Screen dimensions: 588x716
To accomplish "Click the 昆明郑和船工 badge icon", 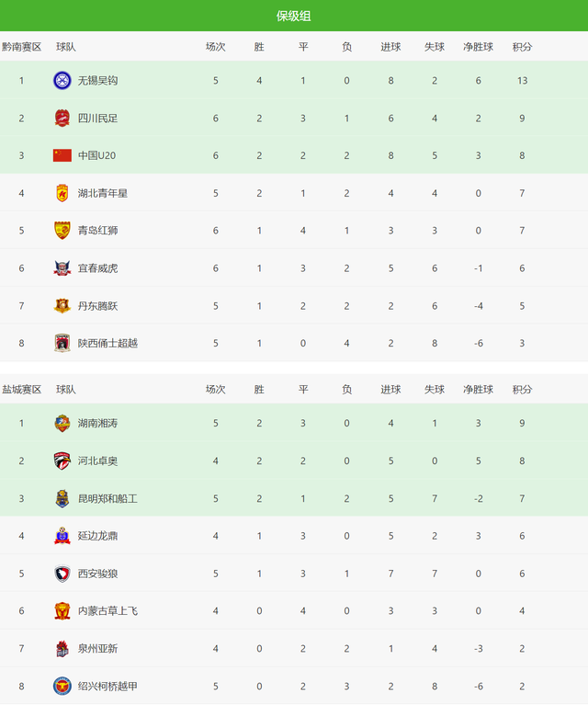I will [x=62, y=499].
